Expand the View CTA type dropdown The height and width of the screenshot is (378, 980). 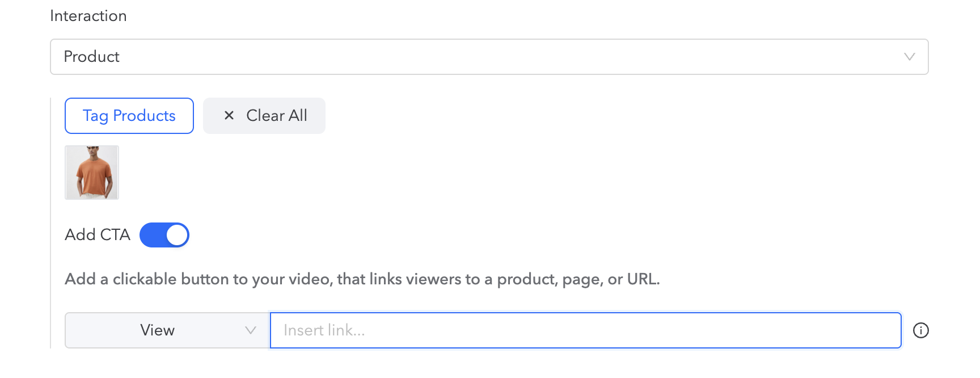point(167,330)
